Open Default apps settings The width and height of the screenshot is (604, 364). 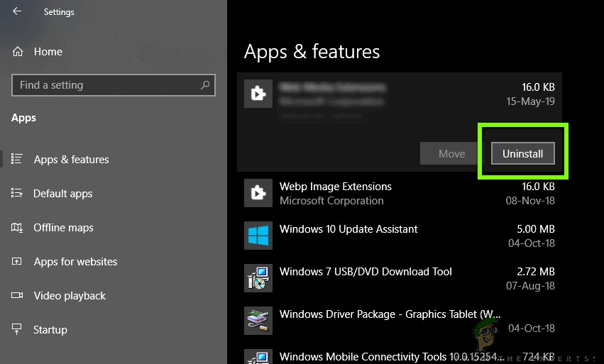62,193
